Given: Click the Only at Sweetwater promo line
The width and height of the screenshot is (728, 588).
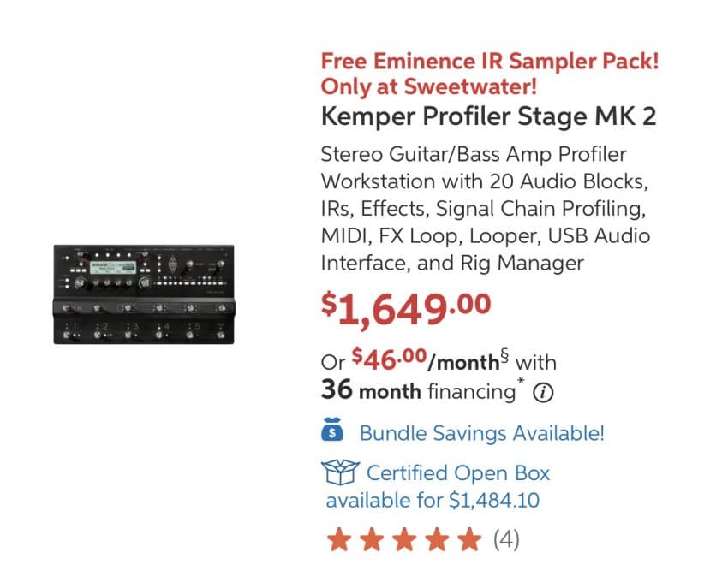Looking at the screenshot, I should pyautogui.click(x=428, y=86).
